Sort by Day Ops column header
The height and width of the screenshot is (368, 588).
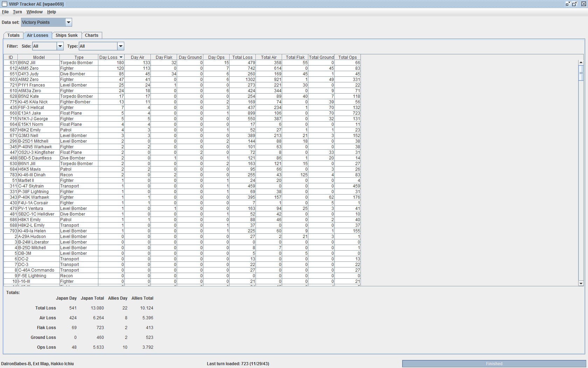click(216, 57)
